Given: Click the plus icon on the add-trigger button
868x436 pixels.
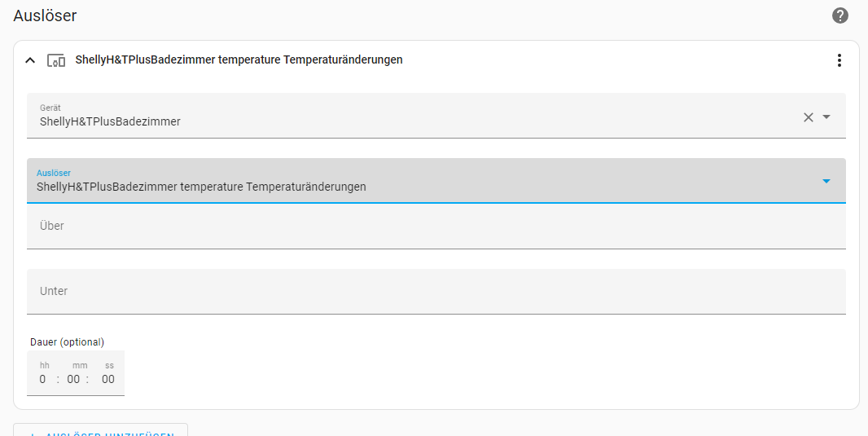Looking at the screenshot, I should [x=33, y=434].
